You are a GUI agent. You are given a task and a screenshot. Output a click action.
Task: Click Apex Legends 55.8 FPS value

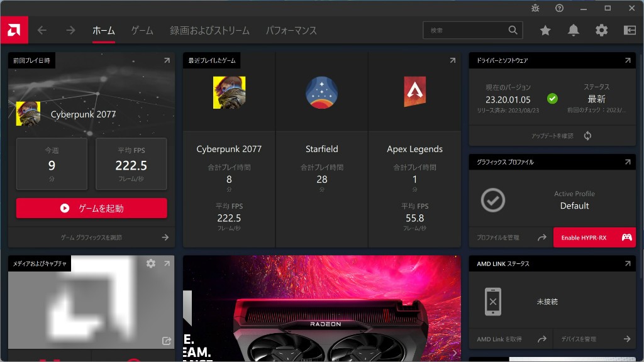coord(414,218)
